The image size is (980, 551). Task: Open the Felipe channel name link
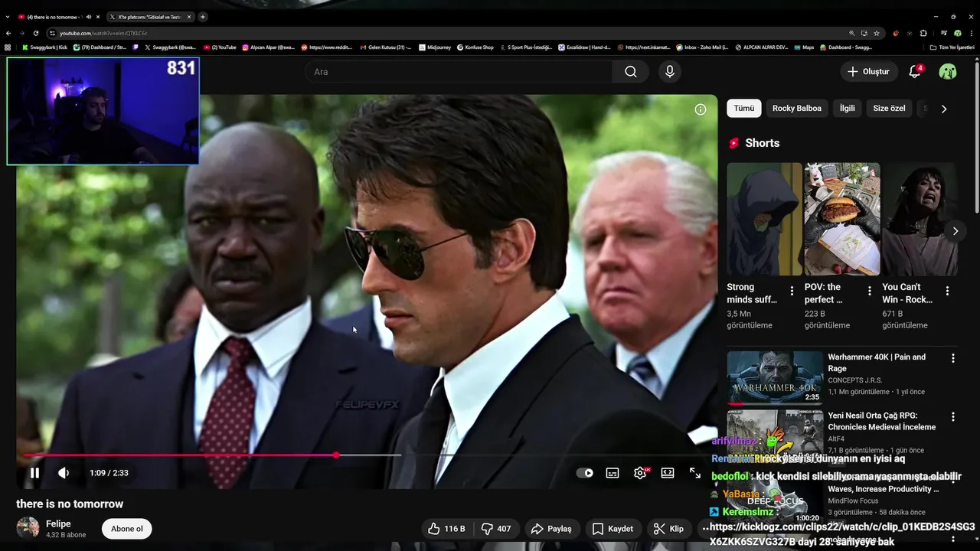coord(58,524)
